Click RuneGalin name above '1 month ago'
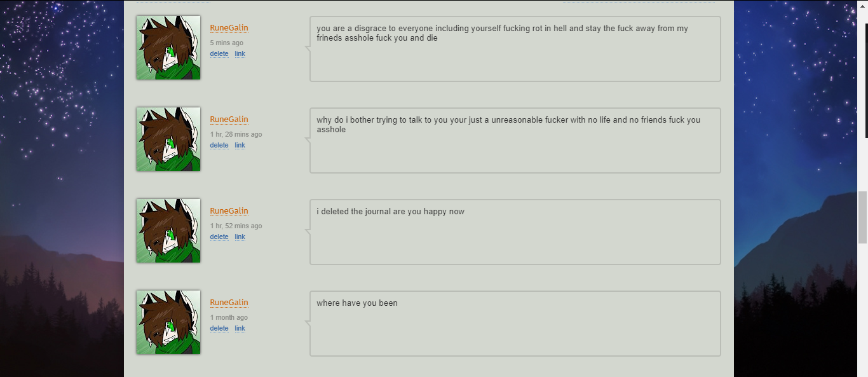Image resolution: width=868 pixels, height=377 pixels. [229, 303]
